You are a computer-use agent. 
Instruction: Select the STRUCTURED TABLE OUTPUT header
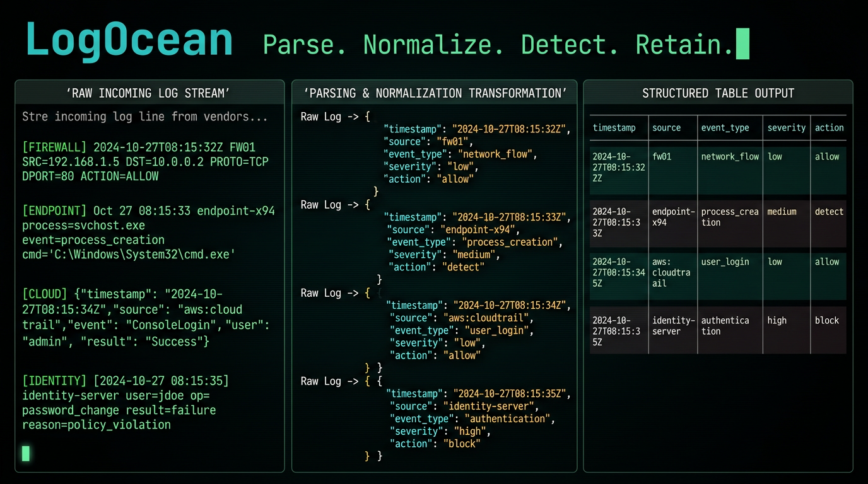(x=718, y=93)
